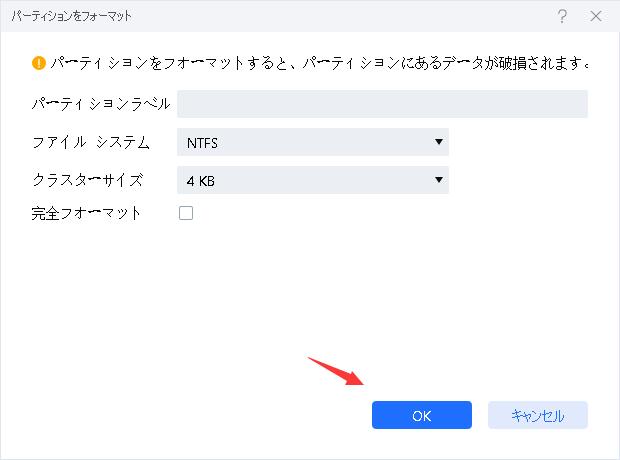Open help via the question mark icon
The height and width of the screenshot is (460, 620).
(x=562, y=17)
